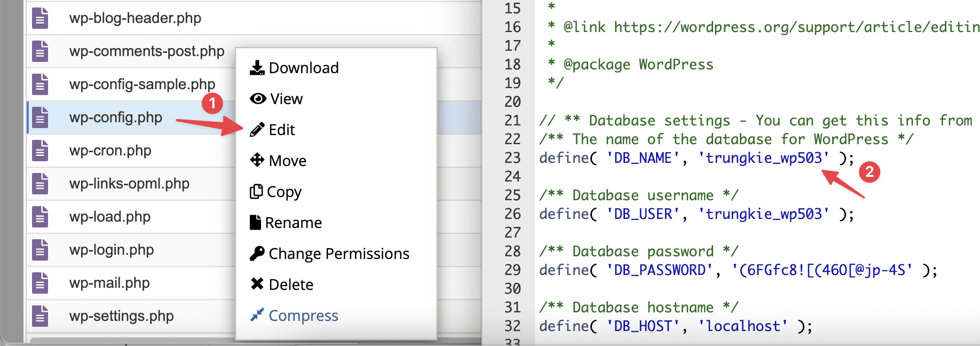Select Change Permissions menu entry

[339, 254]
